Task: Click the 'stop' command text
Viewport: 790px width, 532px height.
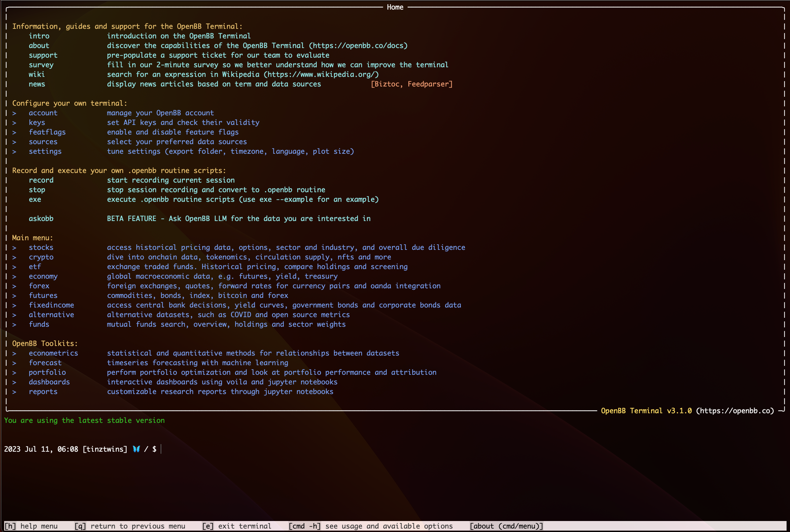Action: [37, 190]
